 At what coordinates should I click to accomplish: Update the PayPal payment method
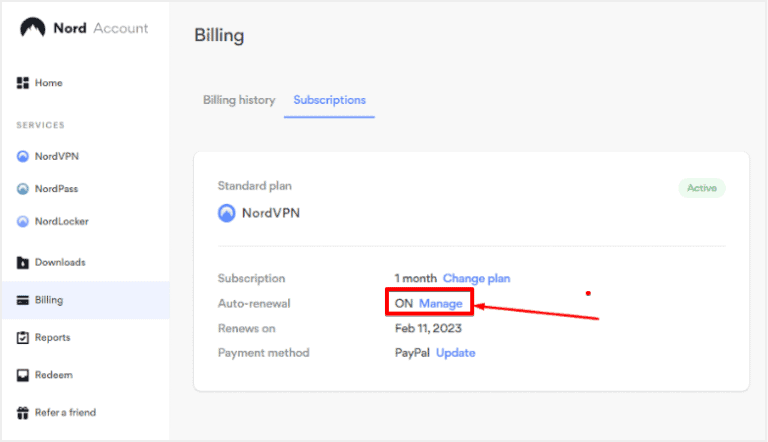pos(455,353)
